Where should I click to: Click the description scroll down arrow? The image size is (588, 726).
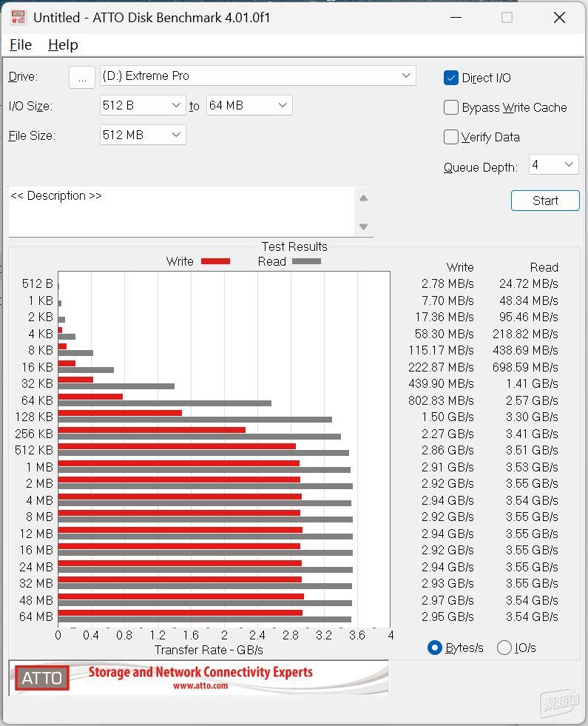pos(364,226)
